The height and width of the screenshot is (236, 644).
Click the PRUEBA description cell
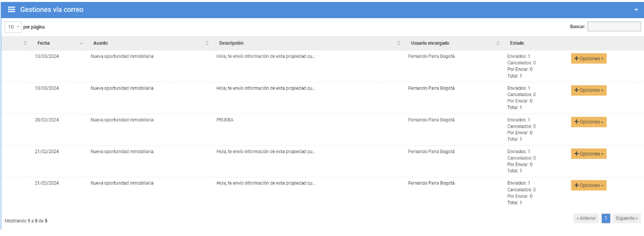coord(225,120)
